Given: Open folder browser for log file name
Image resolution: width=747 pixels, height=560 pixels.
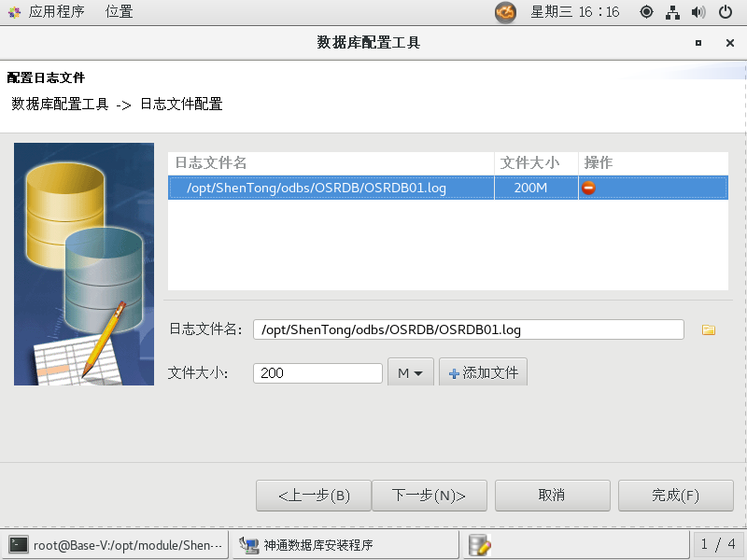Looking at the screenshot, I should (x=708, y=329).
